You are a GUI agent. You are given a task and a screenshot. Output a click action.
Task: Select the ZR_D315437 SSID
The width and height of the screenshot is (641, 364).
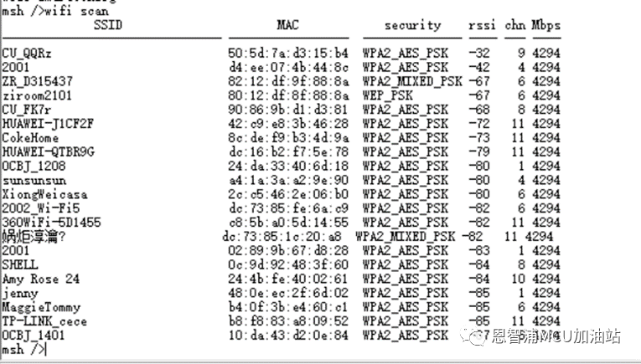[x=37, y=81]
